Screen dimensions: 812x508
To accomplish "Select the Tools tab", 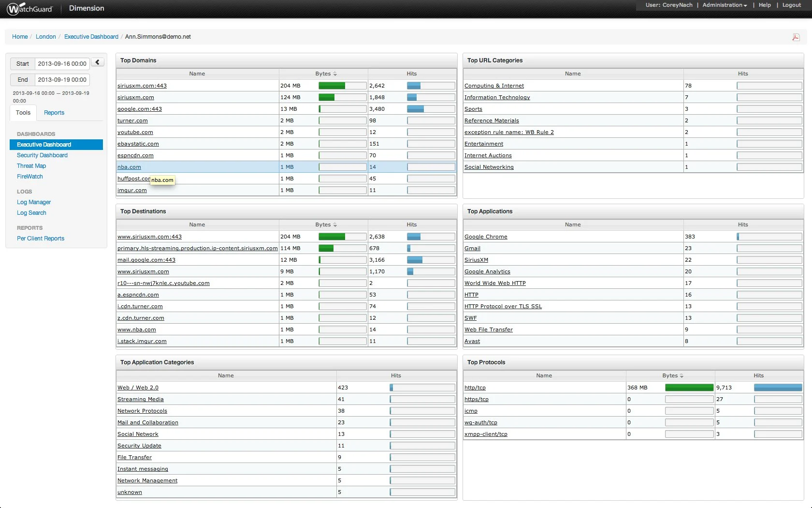I will click(23, 113).
